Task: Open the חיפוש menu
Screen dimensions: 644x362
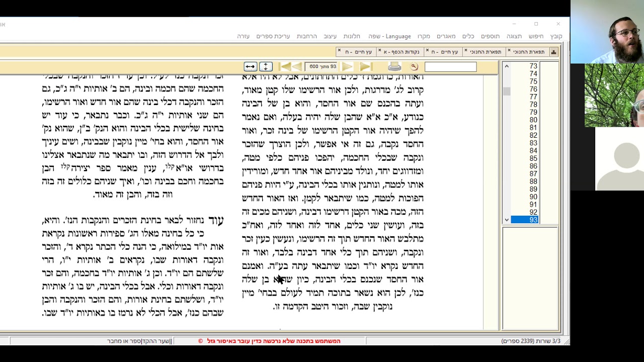Action: pos(536,36)
